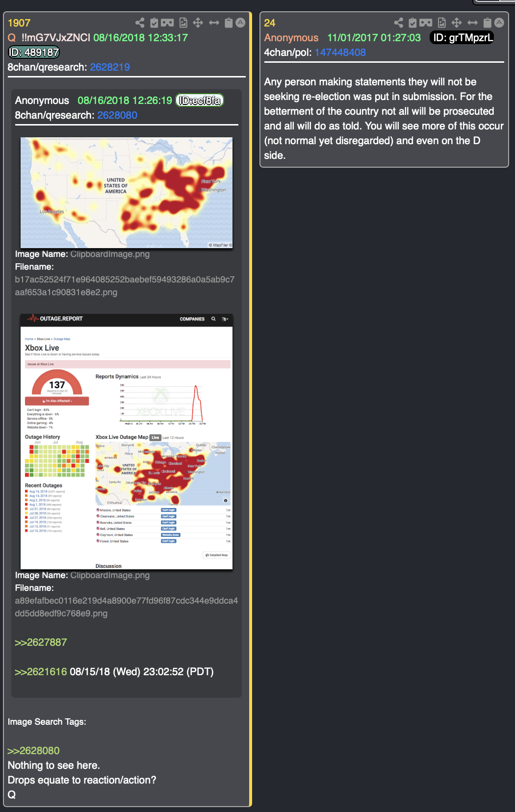Screen dimensions: 515x812
Task: Click the horizontal double-arrow icon on post 1907
Action: click(214, 23)
